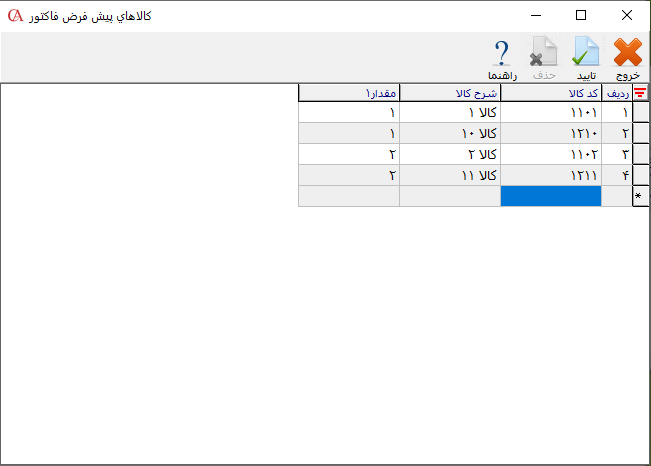Maximize the کالاهای پیش فرض فاکتور window

[x=581, y=15]
